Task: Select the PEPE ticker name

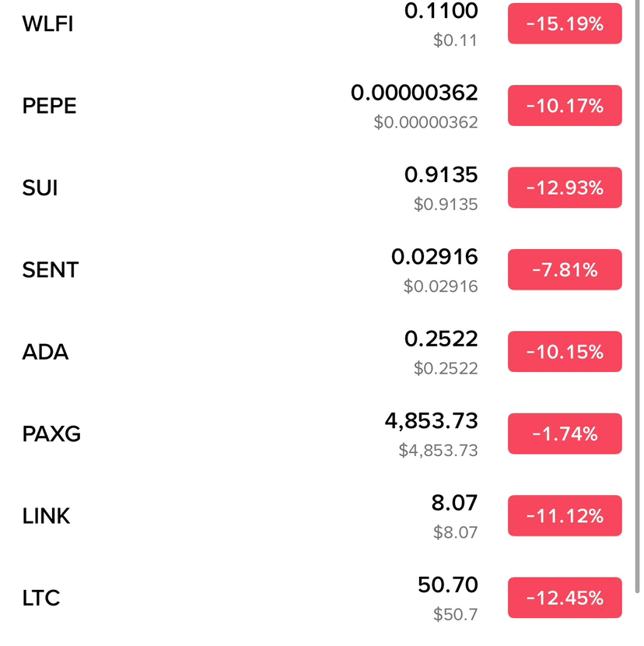Action: [x=50, y=106]
